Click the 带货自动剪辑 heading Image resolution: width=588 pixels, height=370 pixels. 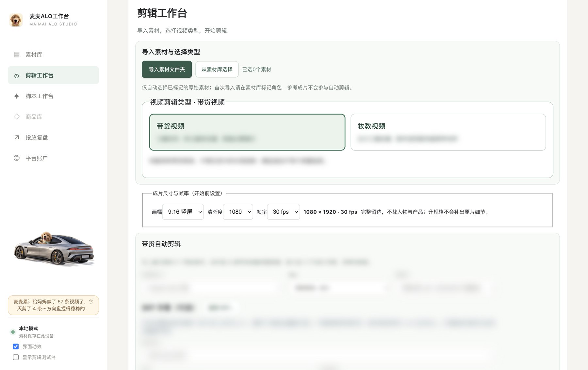[x=161, y=244]
